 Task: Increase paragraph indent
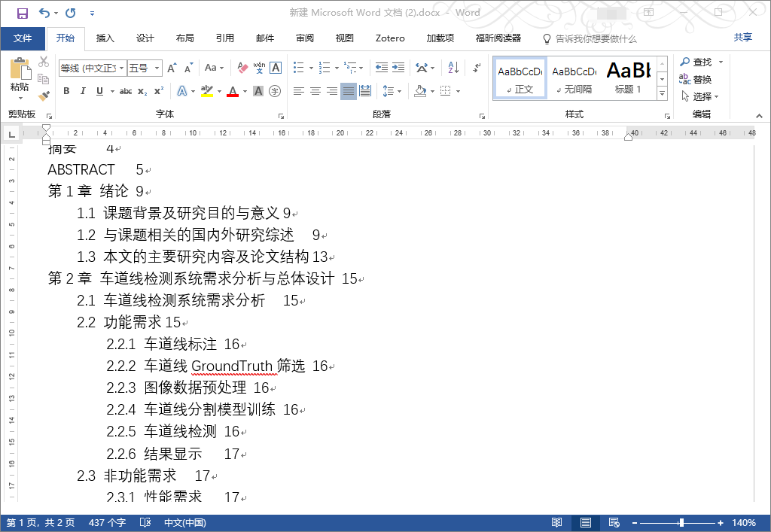[x=398, y=68]
